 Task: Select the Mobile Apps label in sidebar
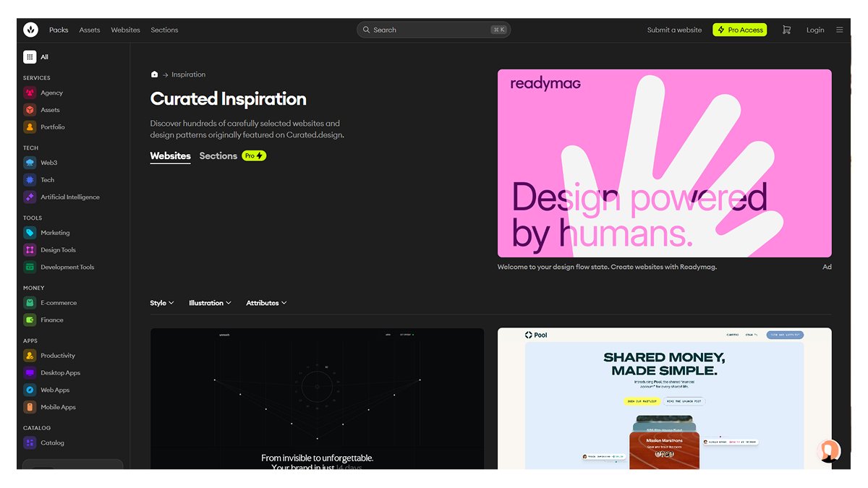pyautogui.click(x=58, y=407)
